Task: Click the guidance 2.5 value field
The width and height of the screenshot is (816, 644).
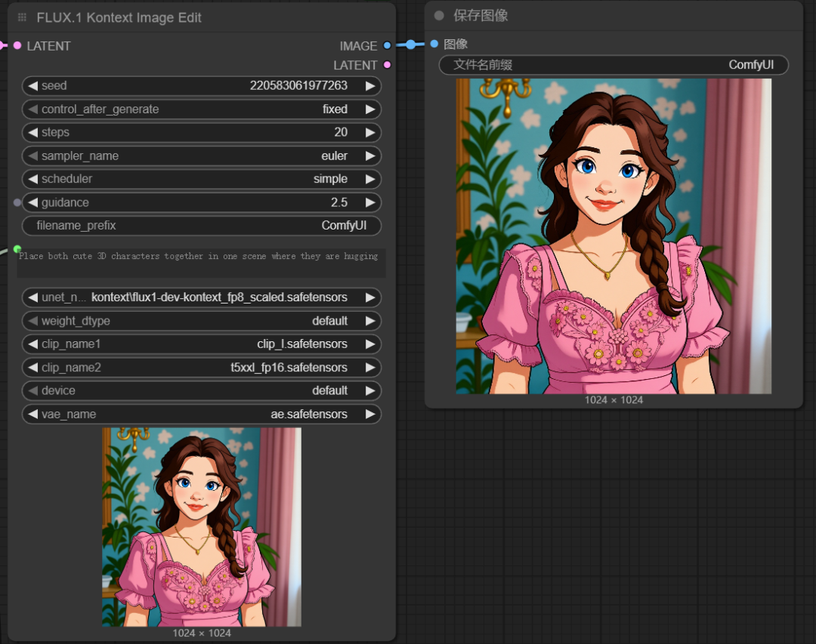Action: pos(202,202)
